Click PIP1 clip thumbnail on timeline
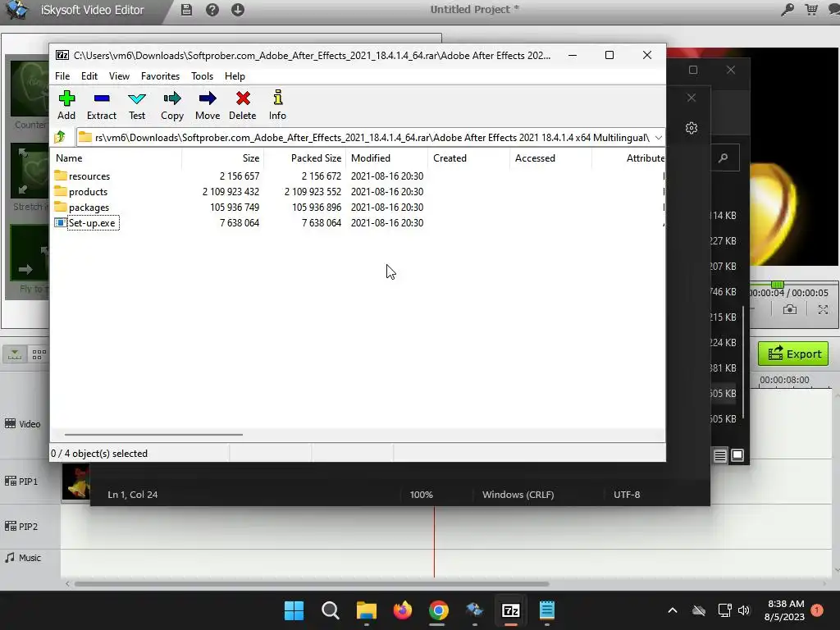Viewport: 840px width, 630px height. [x=75, y=482]
